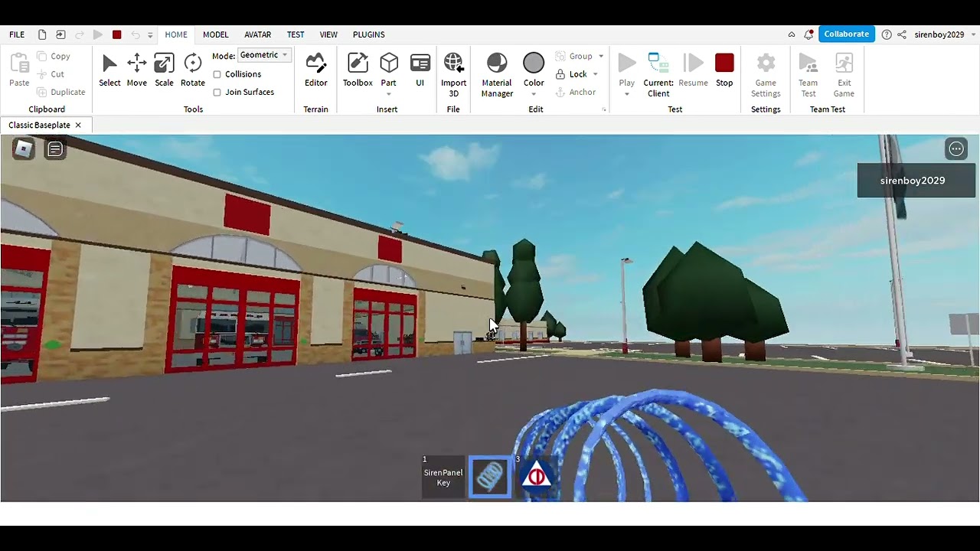Open the FILE menu
The image size is (980, 551).
pyautogui.click(x=17, y=34)
